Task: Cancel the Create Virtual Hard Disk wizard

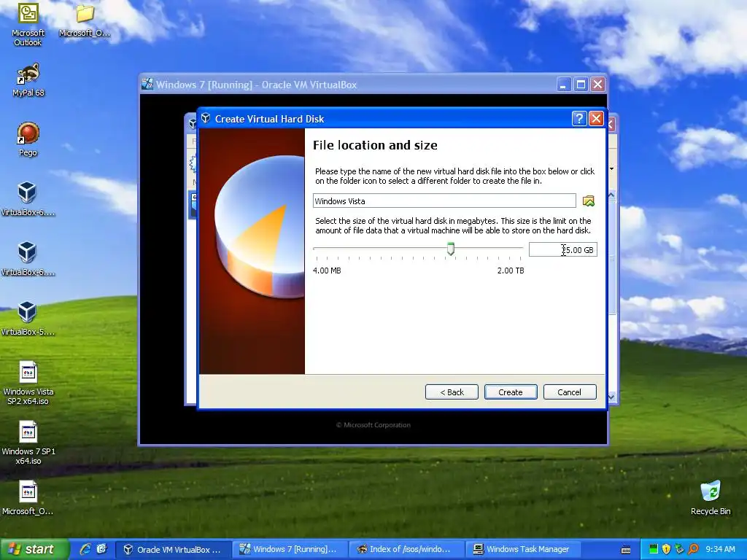Action: pos(569,392)
